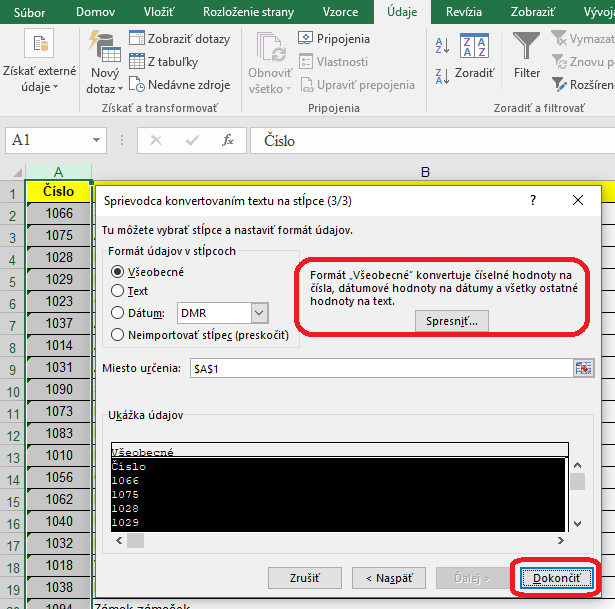Select the Všeobecné radio option
Viewport: 615px width, 609px height.
tap(118, 271)
